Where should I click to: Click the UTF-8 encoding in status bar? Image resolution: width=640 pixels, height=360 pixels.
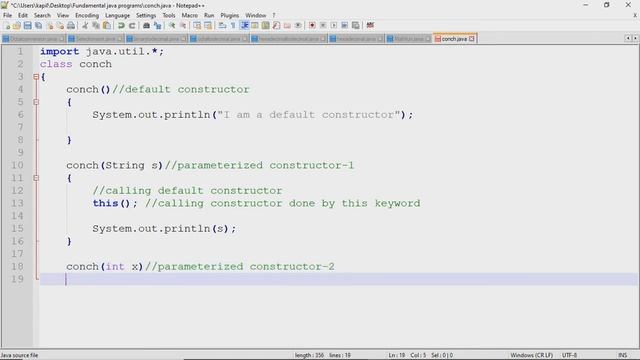569,355
